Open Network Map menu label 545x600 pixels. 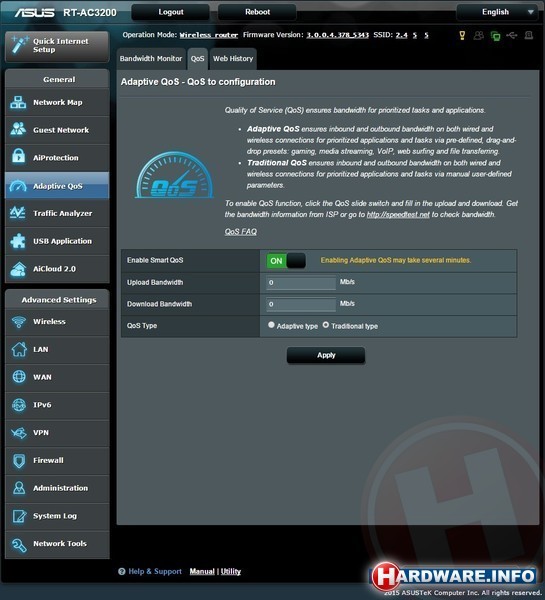(57, 102)
